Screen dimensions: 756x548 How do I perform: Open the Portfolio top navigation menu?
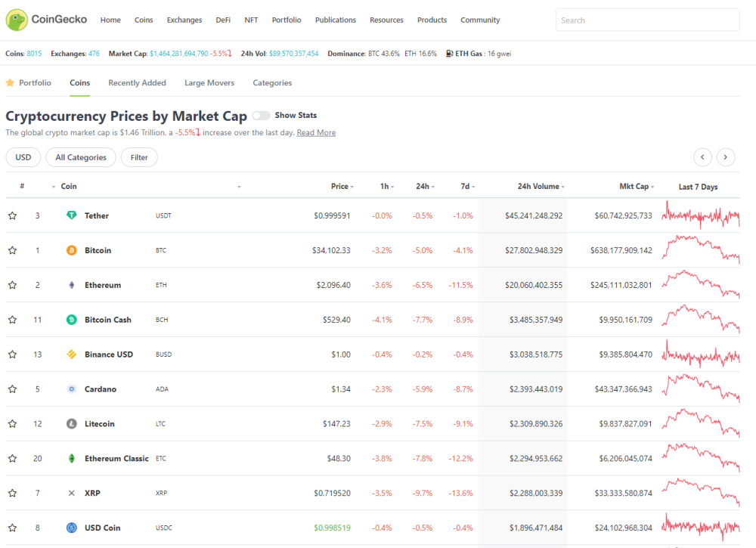(x=287, y=20)
